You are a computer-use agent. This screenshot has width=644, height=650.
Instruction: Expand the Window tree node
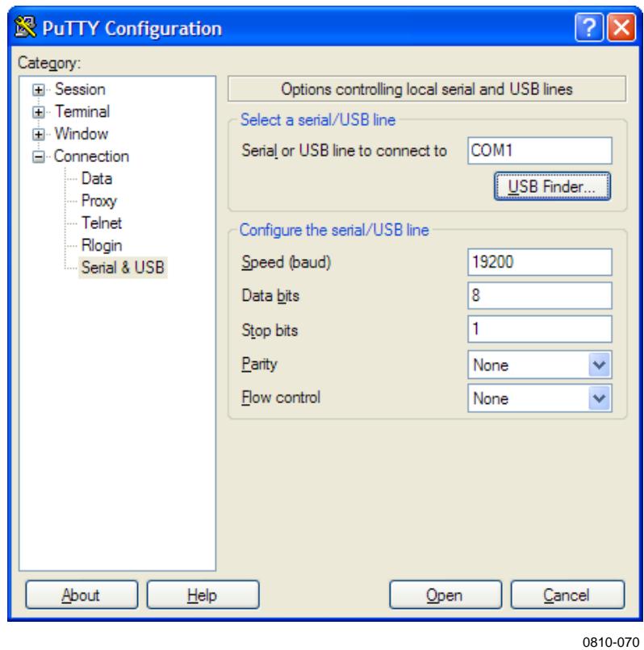coord(39,135)
